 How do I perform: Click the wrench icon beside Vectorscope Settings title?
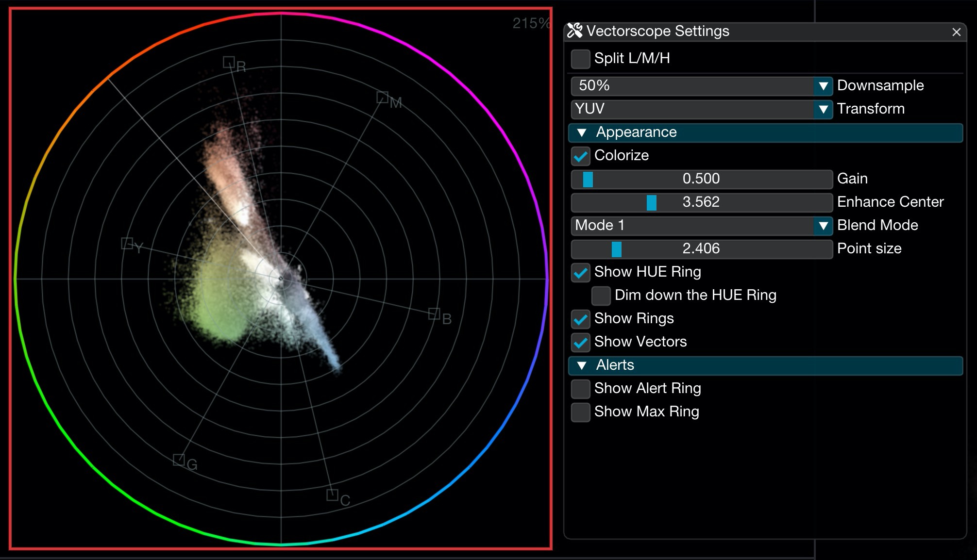(576, 31)
